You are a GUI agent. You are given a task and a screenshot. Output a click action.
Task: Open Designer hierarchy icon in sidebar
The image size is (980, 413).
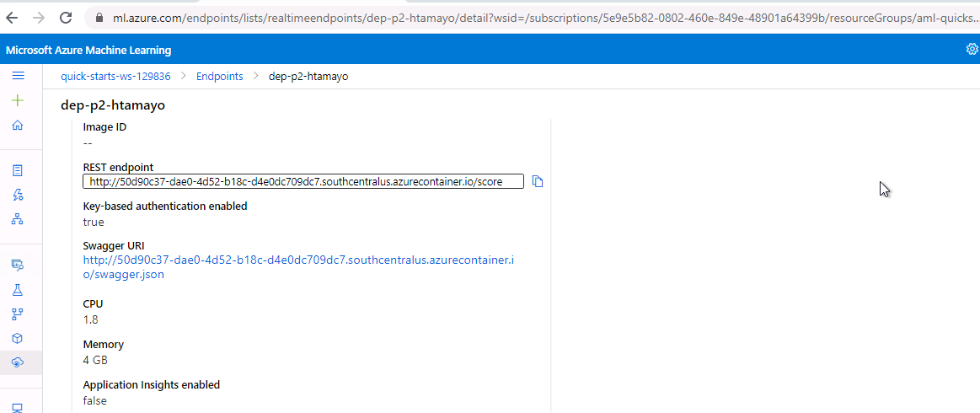tap(18, 218)
